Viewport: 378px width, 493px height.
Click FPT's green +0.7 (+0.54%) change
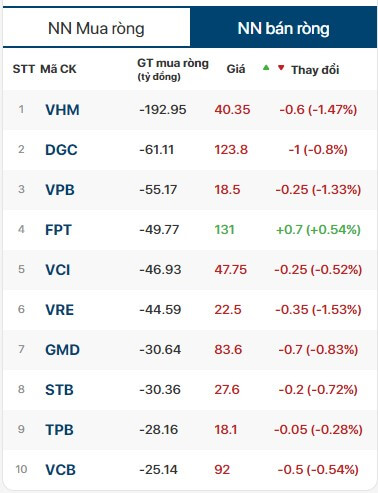[x=318, y=230]
